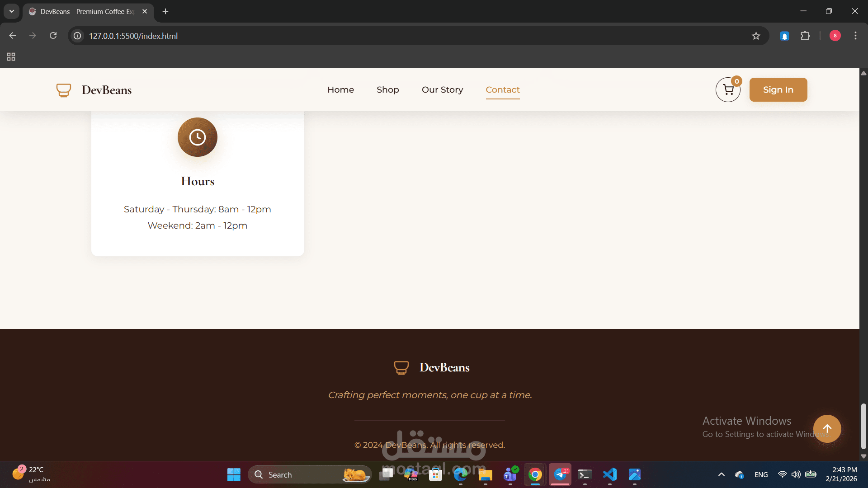Image resolution: width=868 pixels, height=488 pixels.
Task: Expand the tab search dropdown arrow
Action: pos(12,11)
